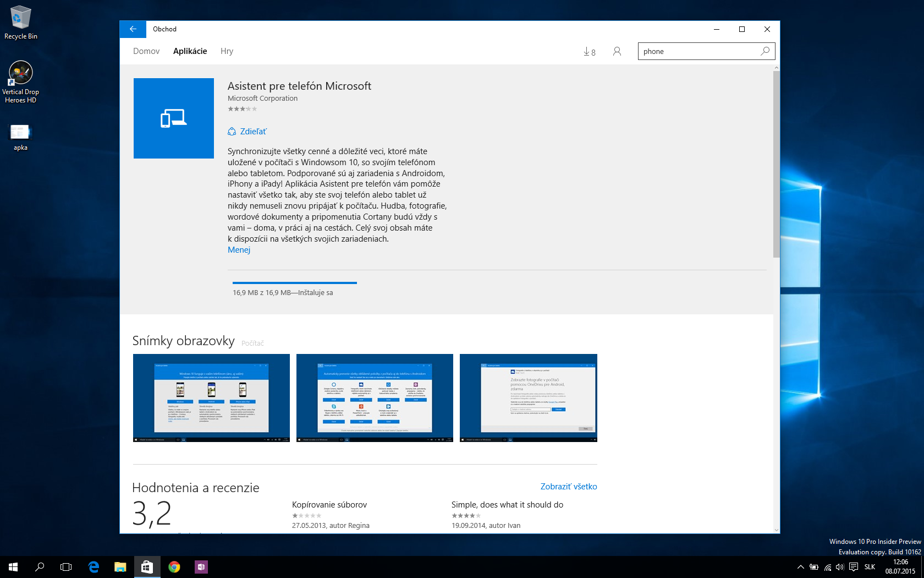Open the Windows Start menu
The image size is (924, 578).
coord(13,567)
